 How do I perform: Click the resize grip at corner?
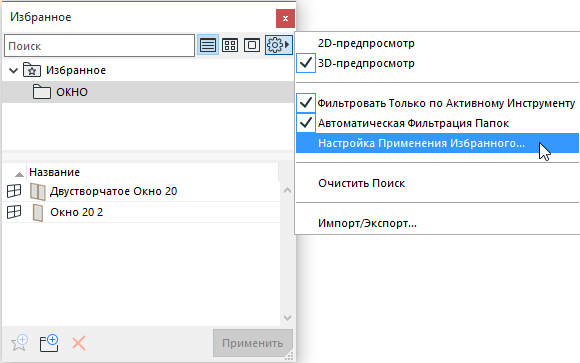289,356
